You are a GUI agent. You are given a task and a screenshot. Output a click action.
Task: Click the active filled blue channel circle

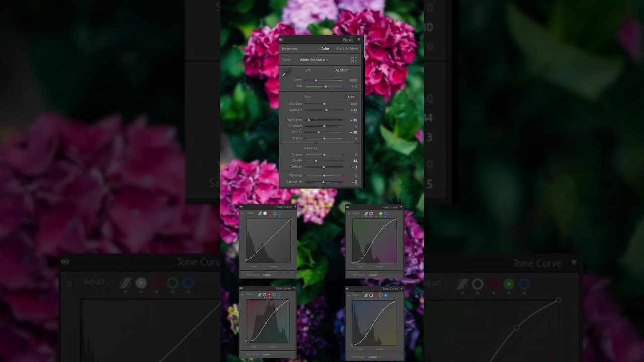click(386, 295)
